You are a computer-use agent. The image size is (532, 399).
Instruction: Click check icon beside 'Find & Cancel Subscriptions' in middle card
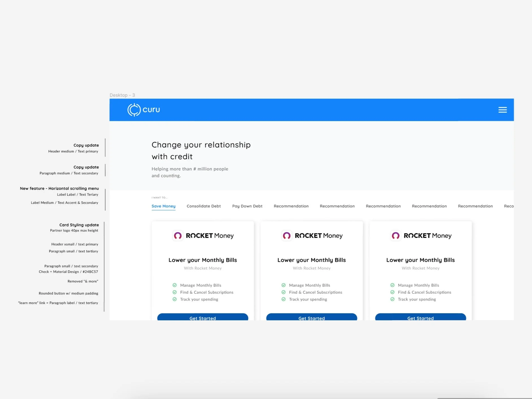click(283, 292)
